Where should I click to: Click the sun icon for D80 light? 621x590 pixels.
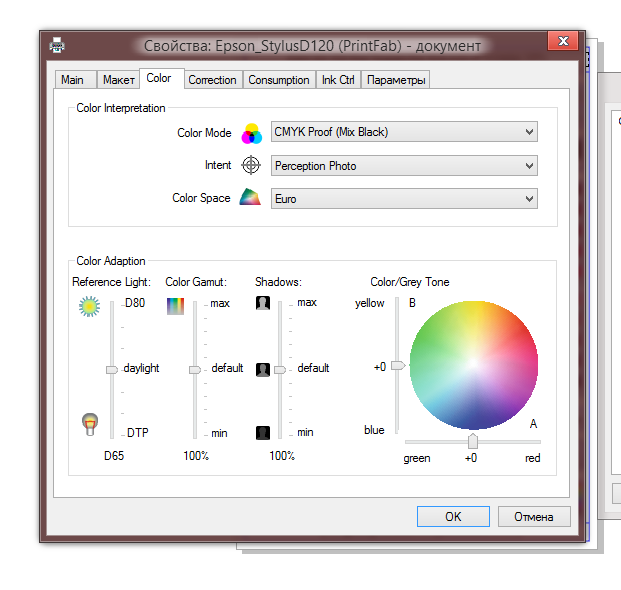[89, 306]
